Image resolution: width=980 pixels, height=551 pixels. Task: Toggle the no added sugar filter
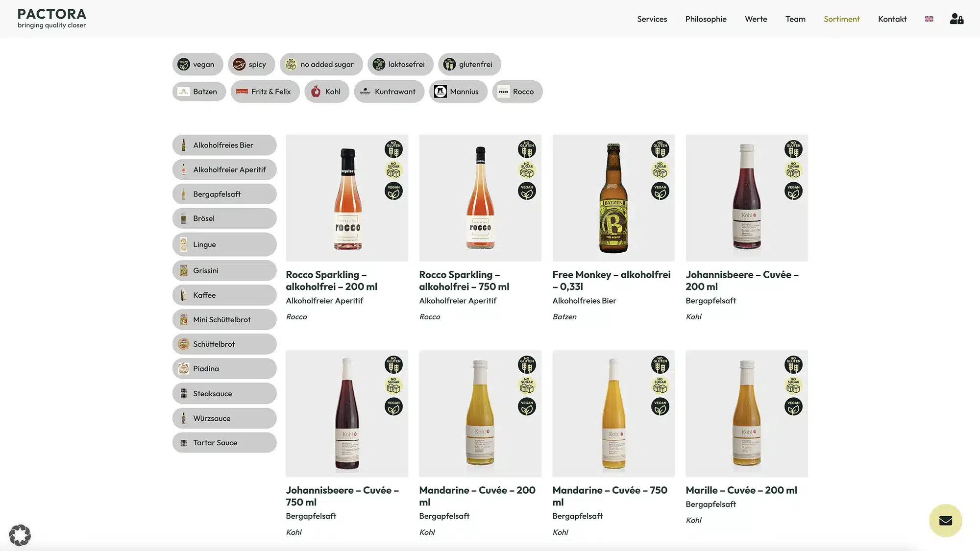click(x=321, y=64)
